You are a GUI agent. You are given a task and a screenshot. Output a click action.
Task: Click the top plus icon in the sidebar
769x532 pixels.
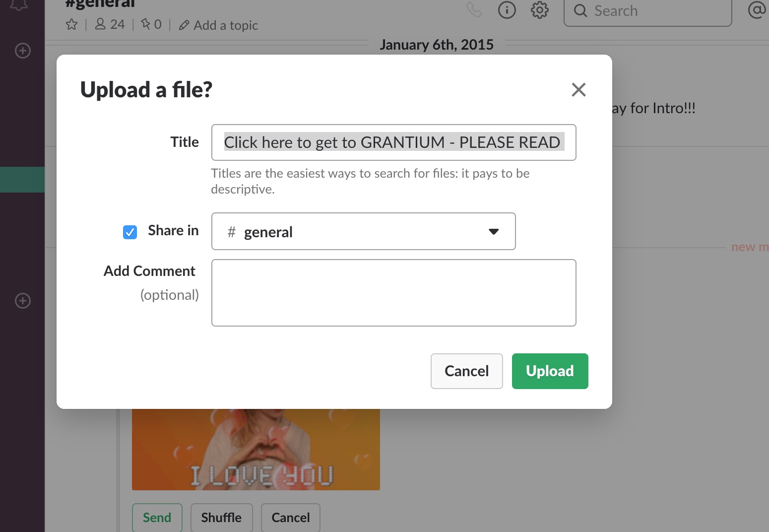pyautogui.click(x=22, y=50)
